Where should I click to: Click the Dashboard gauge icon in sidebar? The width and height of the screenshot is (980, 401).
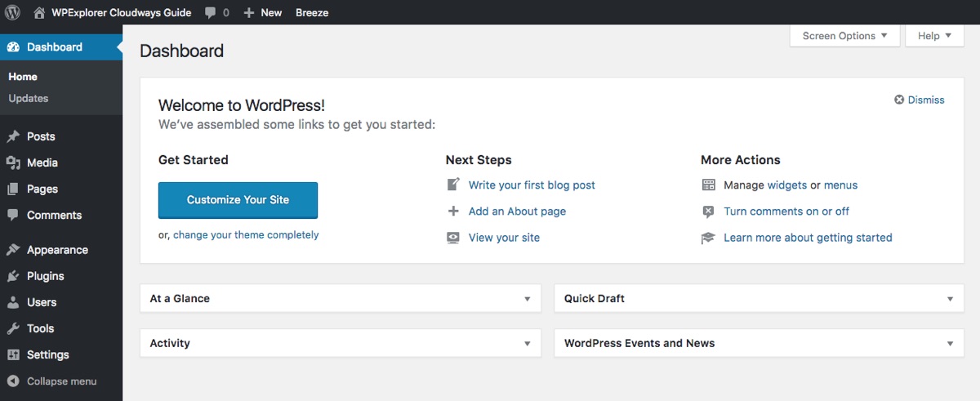click(x=13, y=47)
